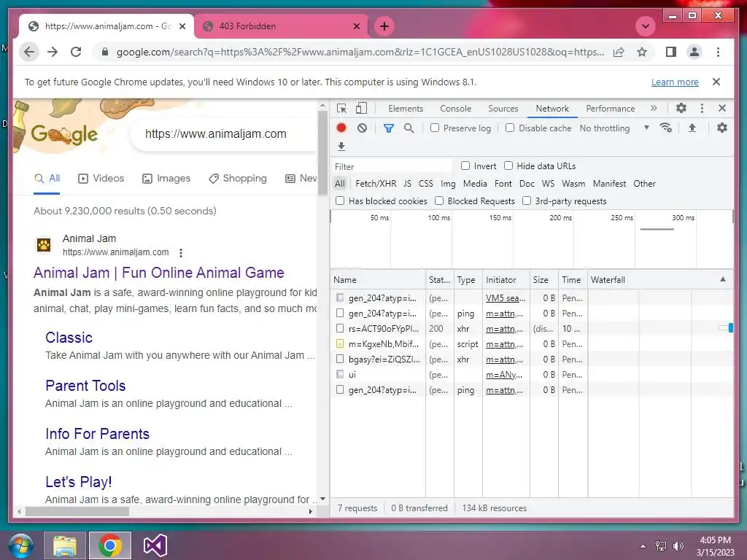This screenshot has height=560, width=747.
Task: Reload the current page
Action: (76, 52)
